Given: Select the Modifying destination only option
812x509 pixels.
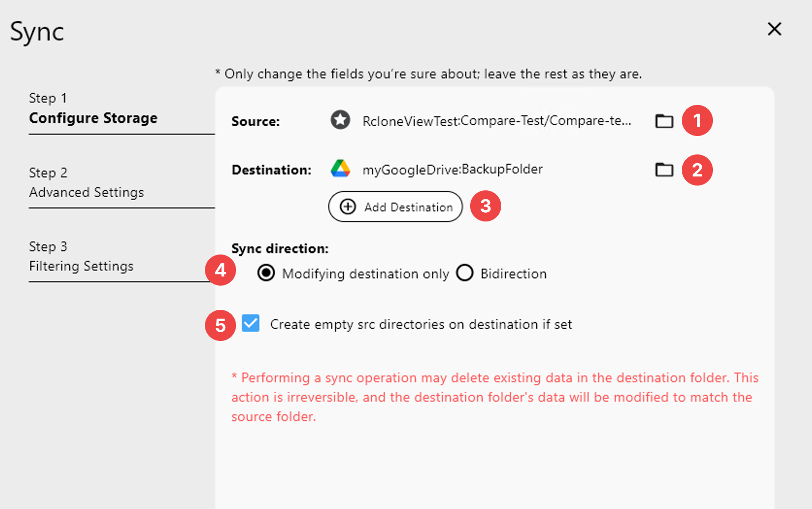Looking at the screenshot, I should tap(265, 273).
